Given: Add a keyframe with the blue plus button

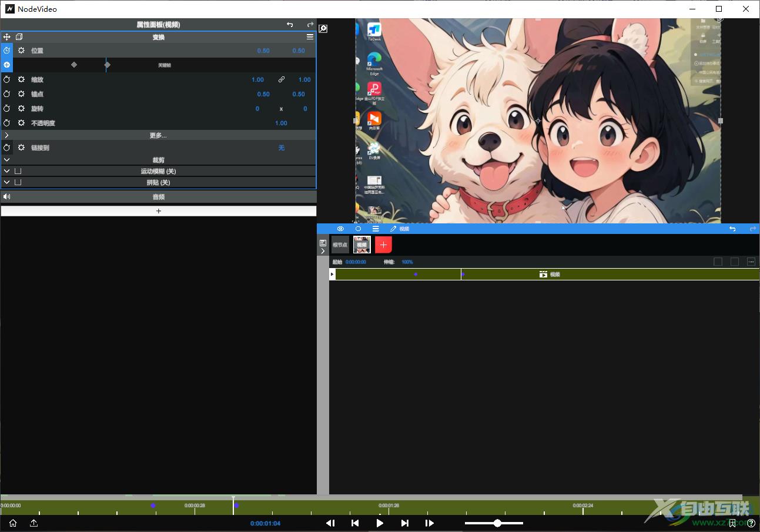Looking at the screenshot, I should [6, 65].
